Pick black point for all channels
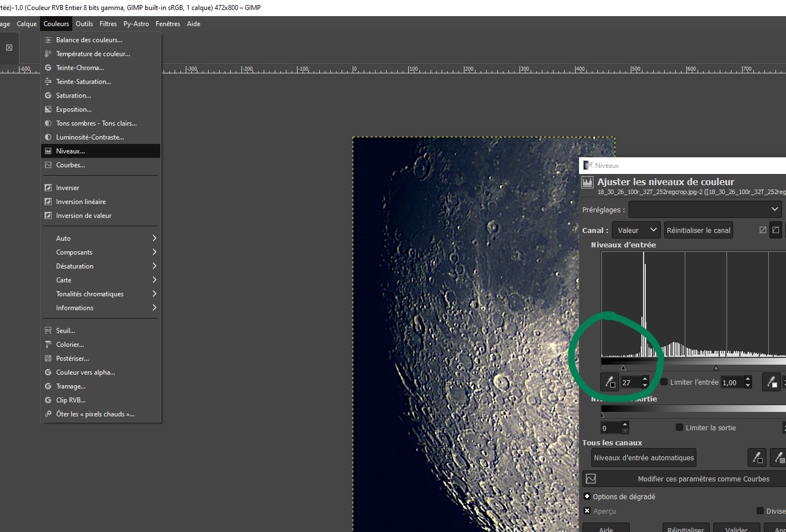Image resolution: width=786 pixels, height=532 pixels. pyautogui.click(x=757, y=458)
